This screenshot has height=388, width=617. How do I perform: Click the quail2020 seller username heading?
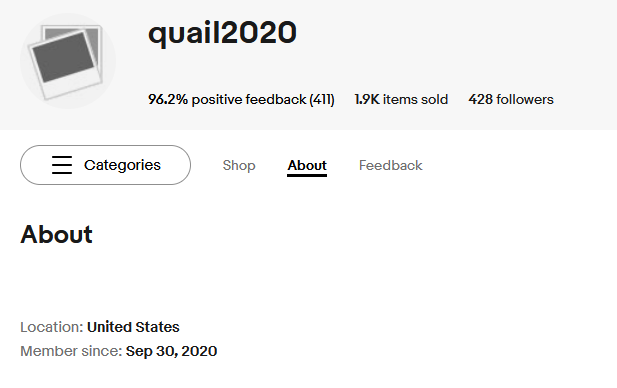point(222,33)
